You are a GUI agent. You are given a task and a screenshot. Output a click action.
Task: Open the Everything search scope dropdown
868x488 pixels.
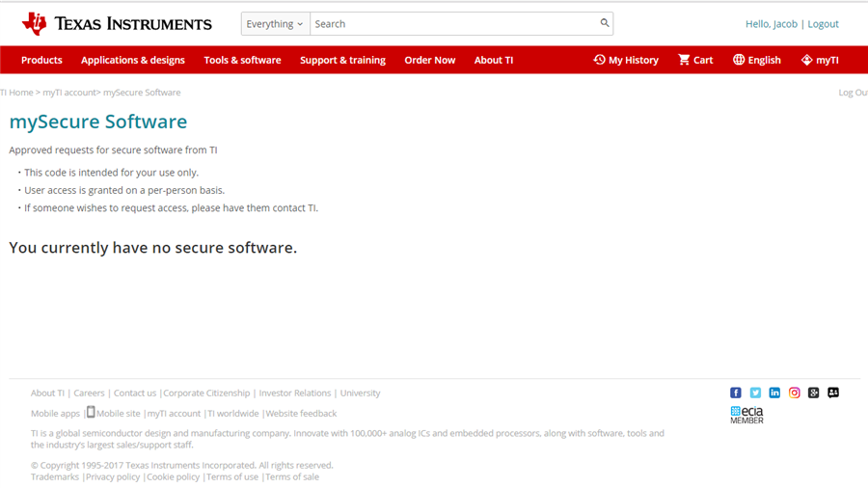[275, 24]
